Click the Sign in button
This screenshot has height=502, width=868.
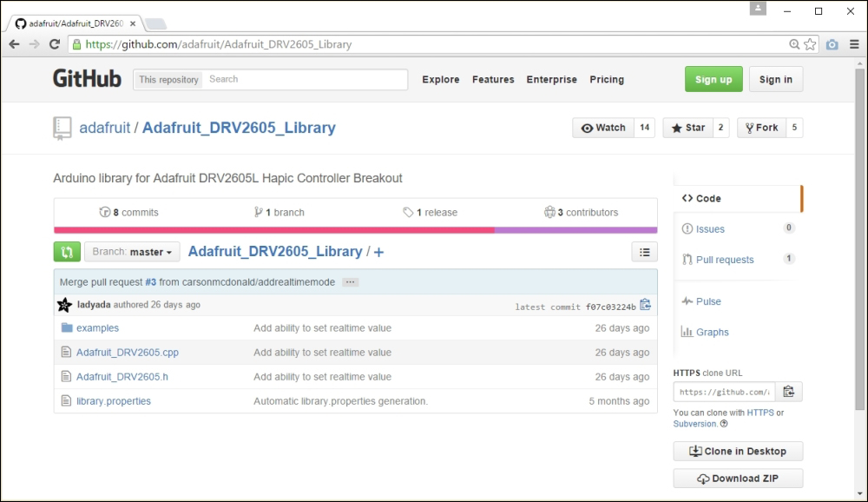pyautogui.click(x=775, y=79)
